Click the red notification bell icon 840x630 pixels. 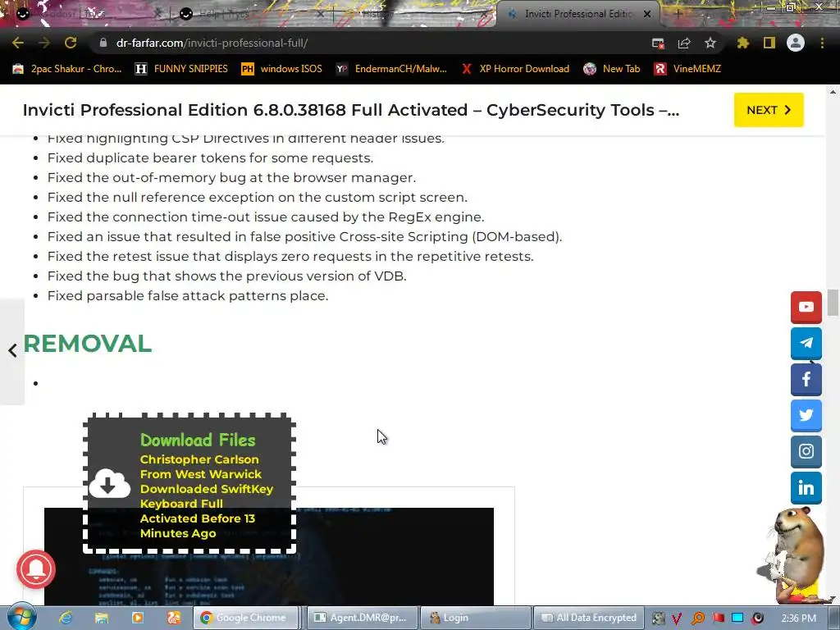click(x=36, y=569)
